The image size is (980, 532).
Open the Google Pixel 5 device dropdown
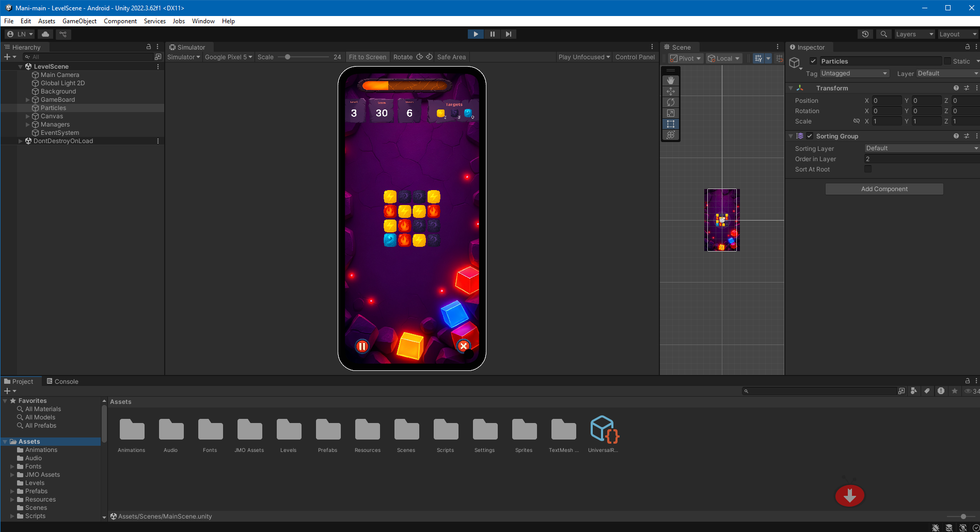[228, 57]
